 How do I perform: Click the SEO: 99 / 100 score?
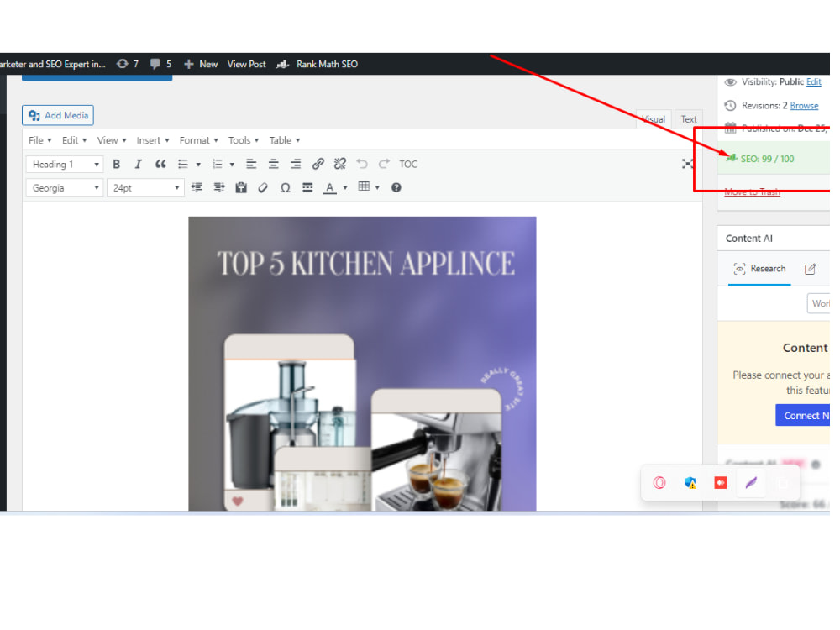767,159
